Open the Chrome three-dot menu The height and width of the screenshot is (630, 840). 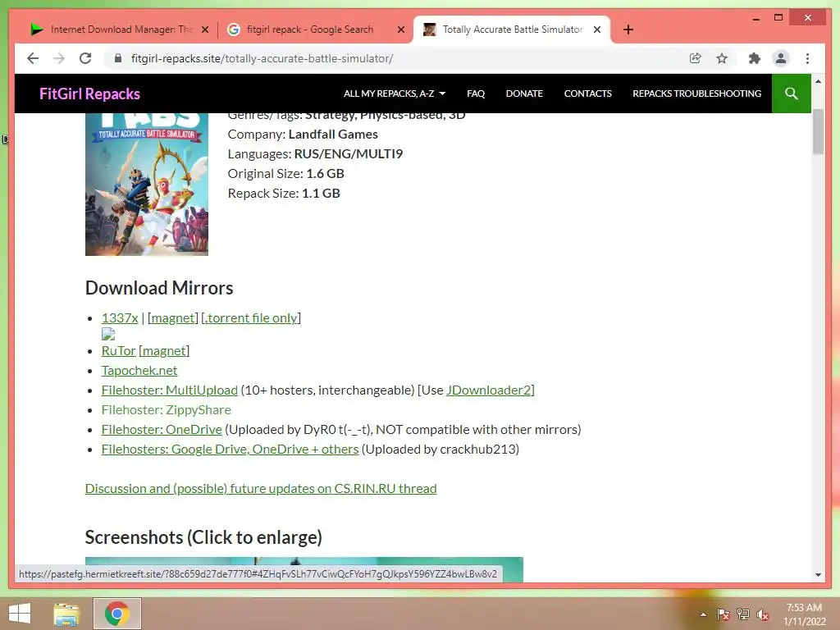tap(807, 58)
